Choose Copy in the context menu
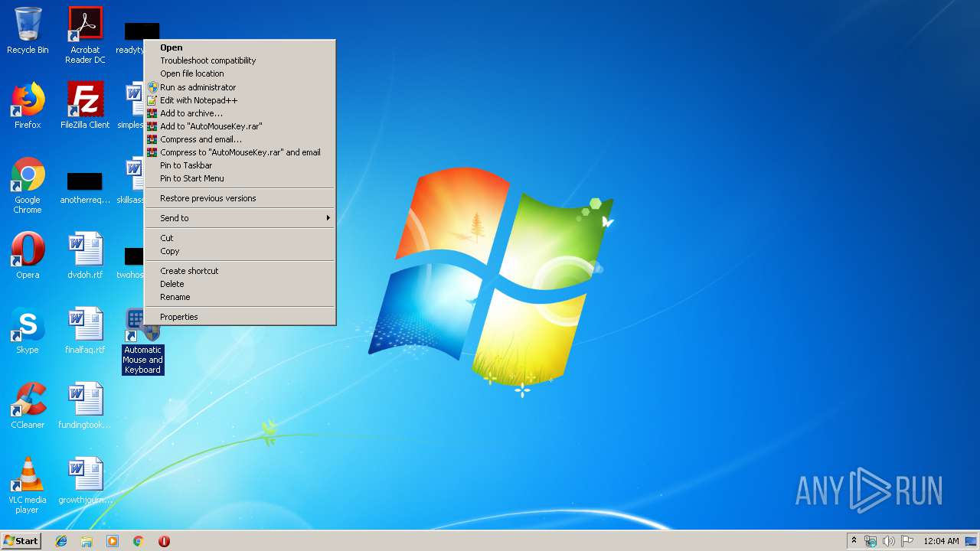Screen dimensions: 980x551 [240, 251]
